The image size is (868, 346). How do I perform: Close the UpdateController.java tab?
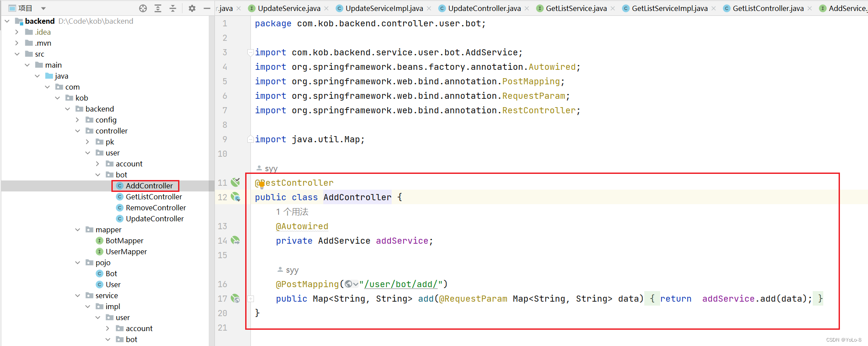pyautogui.click(x=527, y=8)
